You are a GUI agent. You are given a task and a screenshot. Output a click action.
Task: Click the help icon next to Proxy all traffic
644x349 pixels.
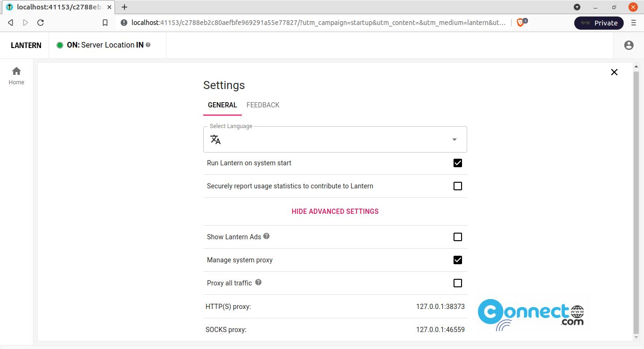click(x=258, y=283)
